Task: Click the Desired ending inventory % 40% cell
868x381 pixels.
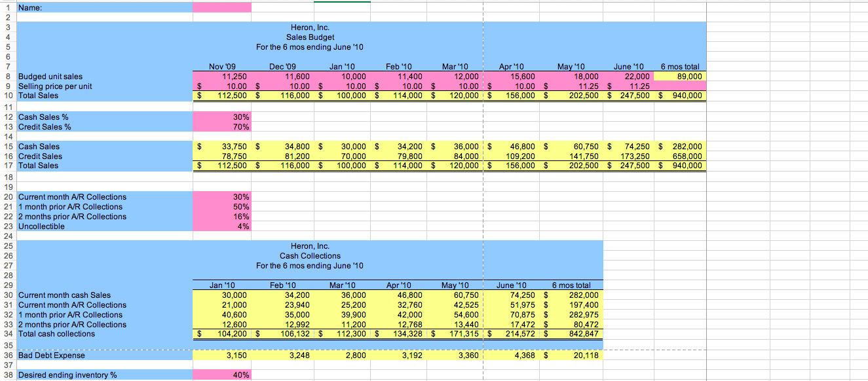Action: (x=221, y=374)
